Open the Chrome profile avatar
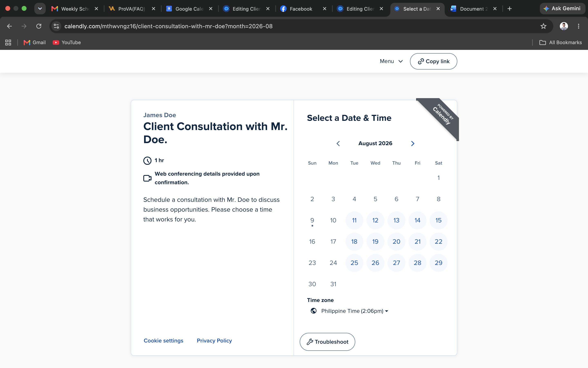This screenshot has height=368, width=588. point(564,26)
